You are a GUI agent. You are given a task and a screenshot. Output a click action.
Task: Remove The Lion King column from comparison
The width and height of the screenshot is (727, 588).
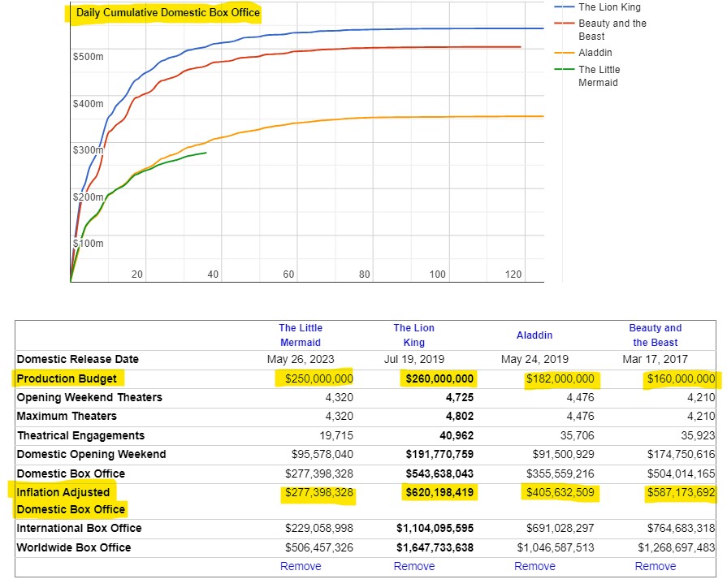click(x=414, y=566)
